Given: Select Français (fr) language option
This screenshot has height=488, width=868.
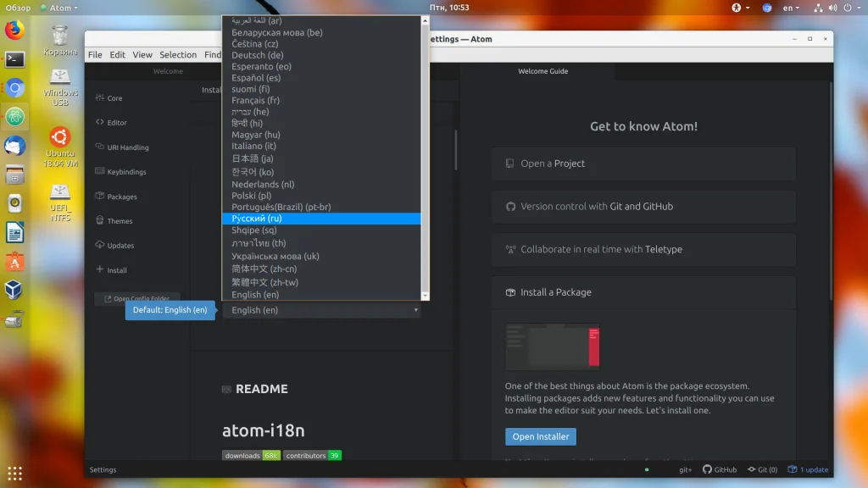Looking at the screenshot, I should click(x=321, y=100).
